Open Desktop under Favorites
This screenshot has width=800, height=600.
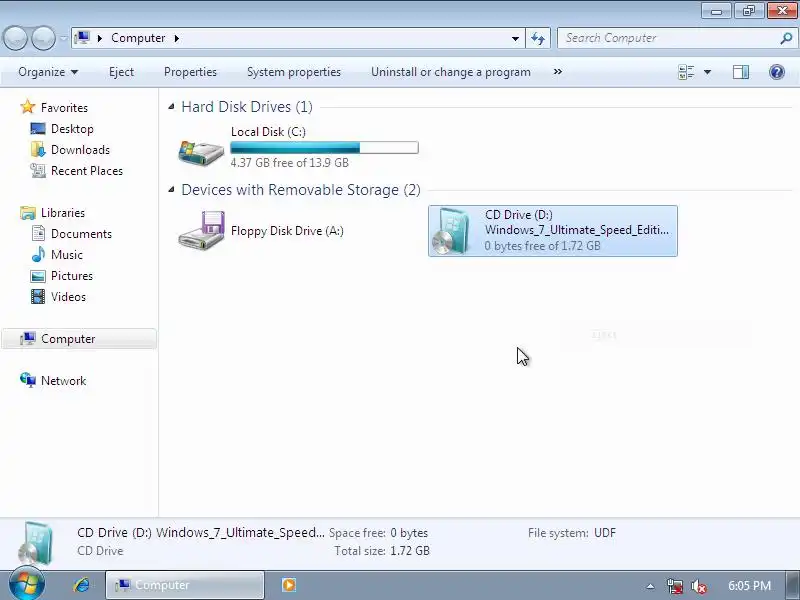pyautogui.click(x=72, y=129)
